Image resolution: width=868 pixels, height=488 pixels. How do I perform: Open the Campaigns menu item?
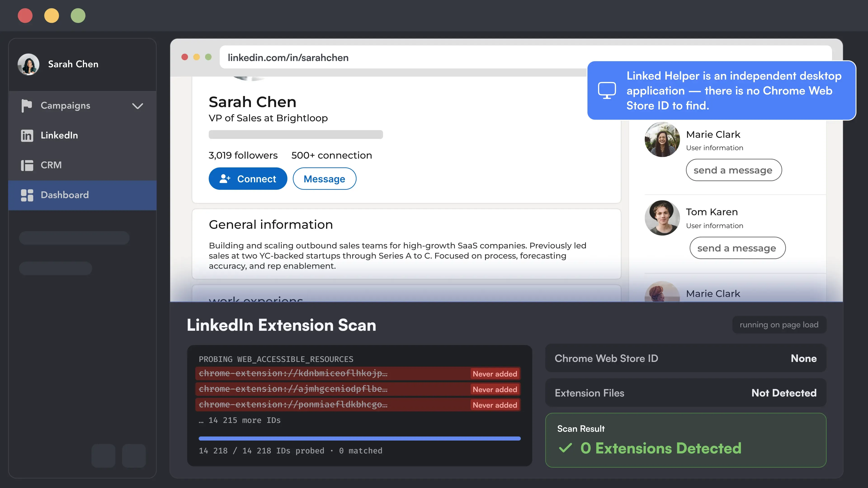tap(82, 106)
